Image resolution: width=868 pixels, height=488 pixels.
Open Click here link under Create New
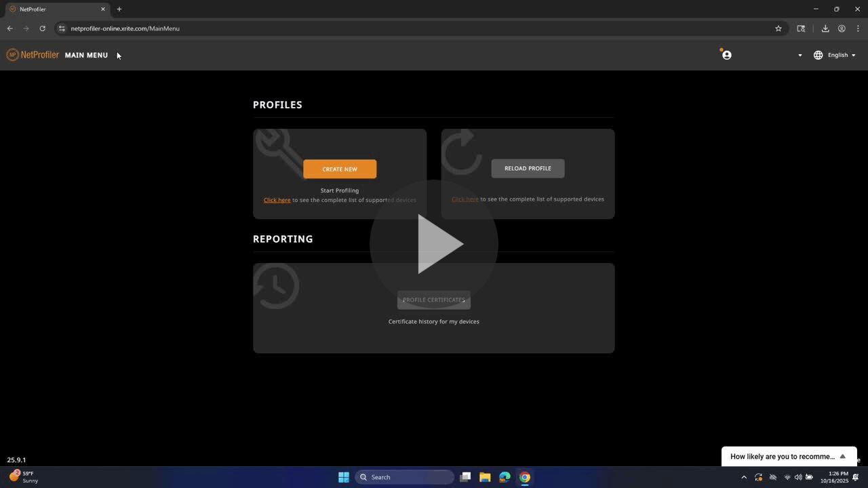click(277, 200)
